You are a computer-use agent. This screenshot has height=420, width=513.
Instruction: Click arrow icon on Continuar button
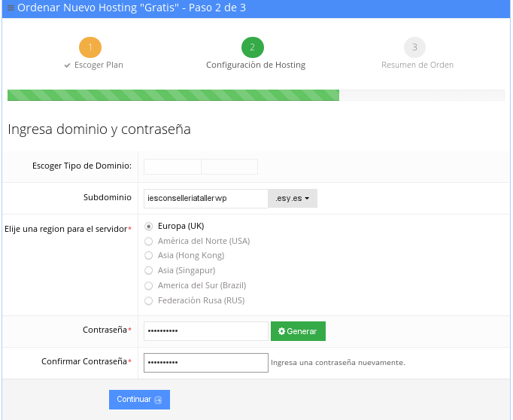tap(159, 400)
